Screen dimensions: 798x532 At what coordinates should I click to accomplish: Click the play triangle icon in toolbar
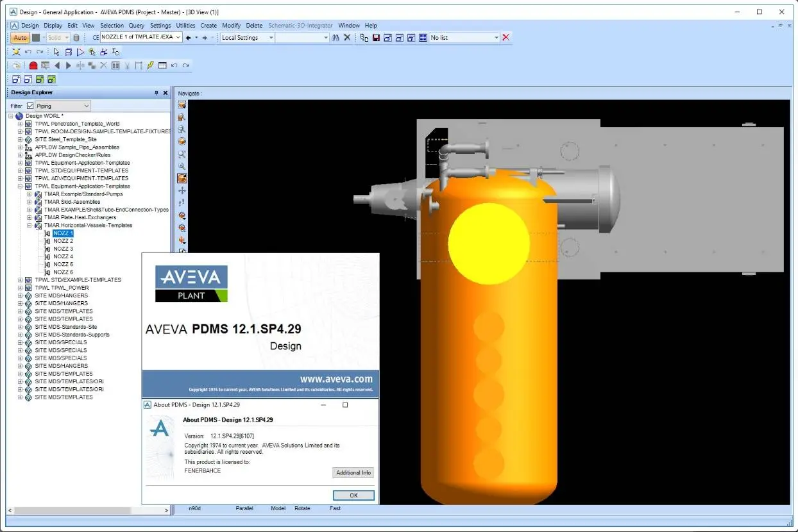click(80, 52)
